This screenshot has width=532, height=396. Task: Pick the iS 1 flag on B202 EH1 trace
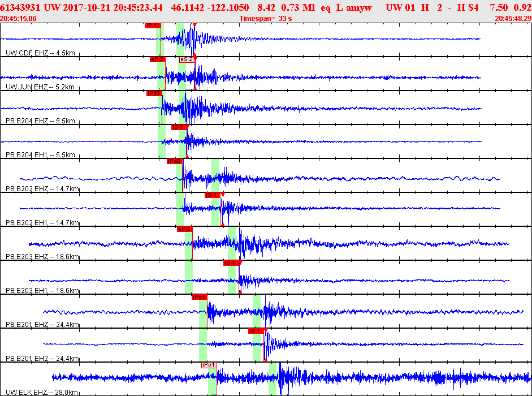point(213,195)
